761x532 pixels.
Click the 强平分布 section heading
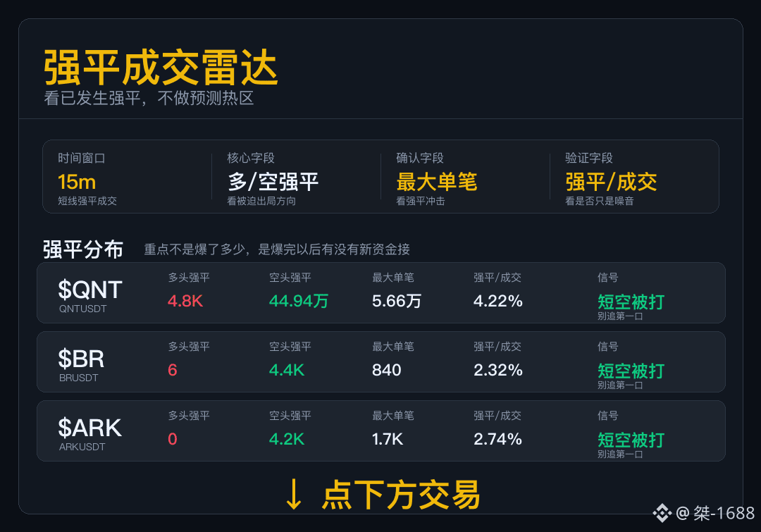pos(83,249)
